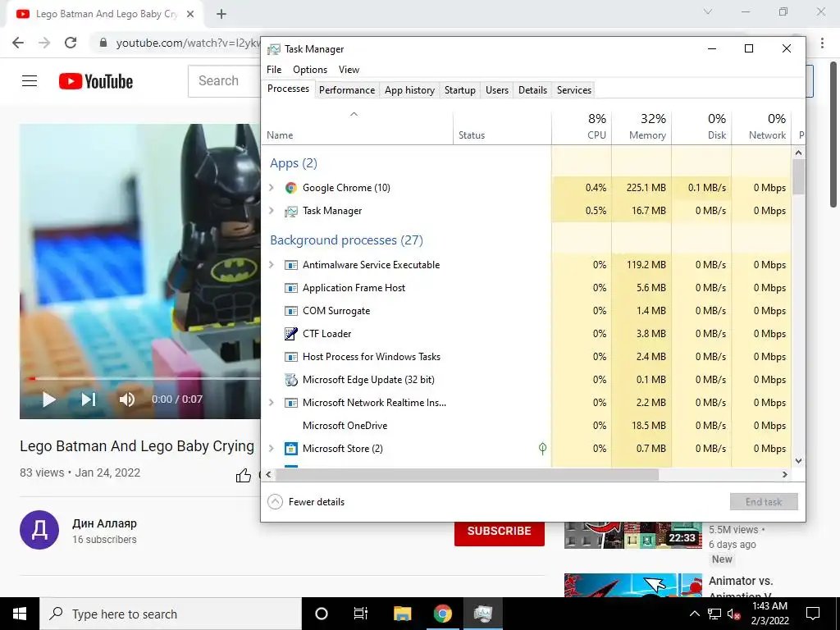Screen dimensions: 840x630
Task: Open File Explorer from the taskbar
Action: tap(402, 614)
